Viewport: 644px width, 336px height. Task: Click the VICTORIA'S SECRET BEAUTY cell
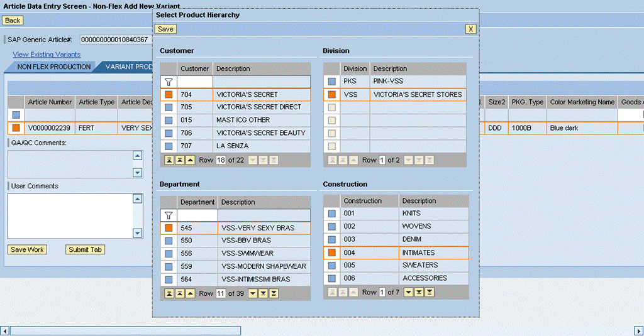(x=261, y=133)
